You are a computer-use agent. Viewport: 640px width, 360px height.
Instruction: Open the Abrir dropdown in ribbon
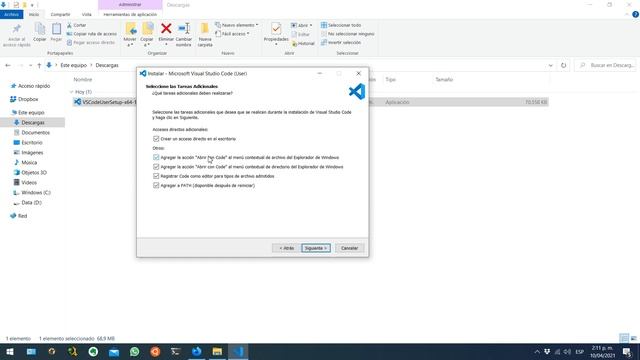point(302,25)
